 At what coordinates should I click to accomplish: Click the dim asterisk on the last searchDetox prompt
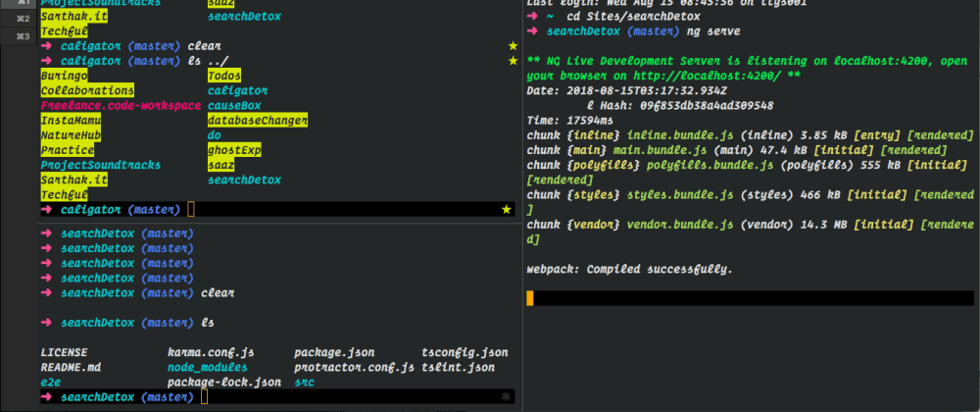pyautogui.click(x=507, y=397)
